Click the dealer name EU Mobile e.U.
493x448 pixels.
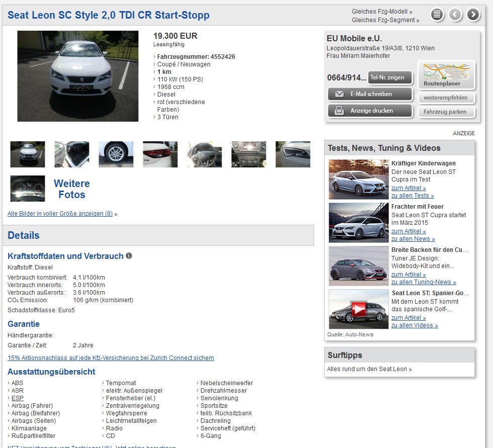click(x=354, y=38)
